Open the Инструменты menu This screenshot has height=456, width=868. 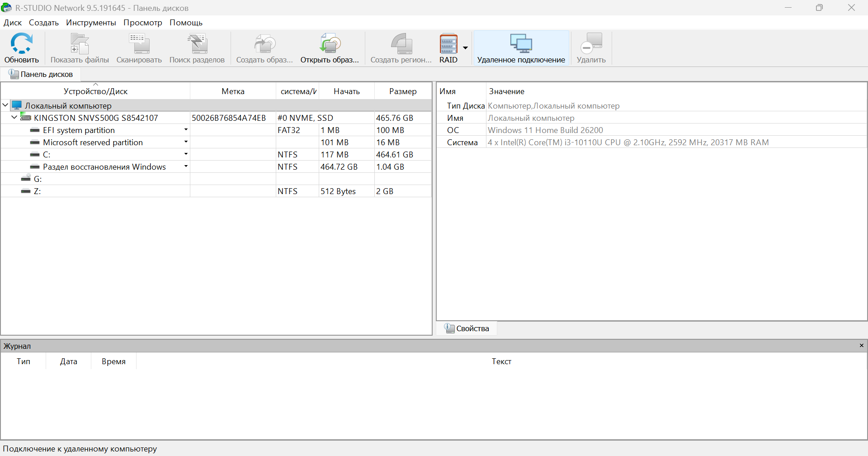point(91,23)
